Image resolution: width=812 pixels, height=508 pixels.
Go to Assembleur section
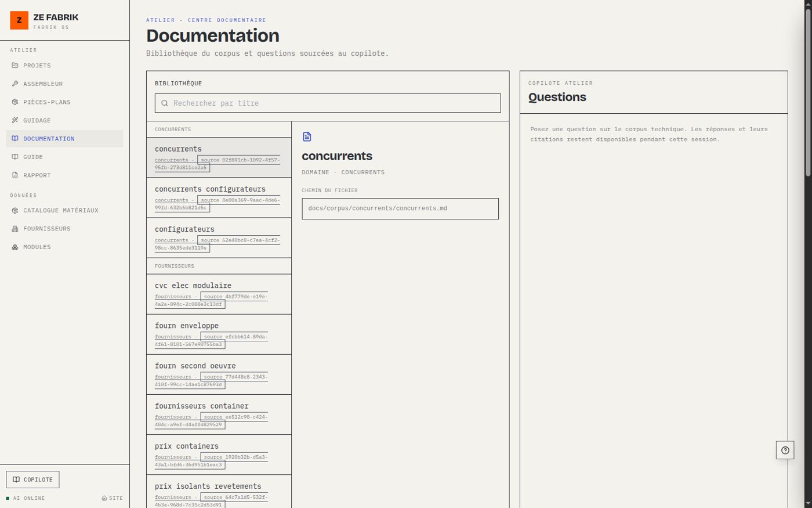(x=65, y=84)
